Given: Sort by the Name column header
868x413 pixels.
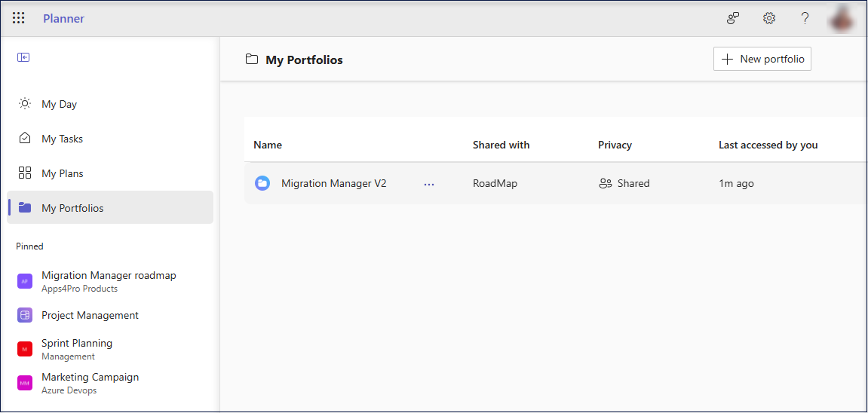Looking at the screenshot, I should (268, 145).
